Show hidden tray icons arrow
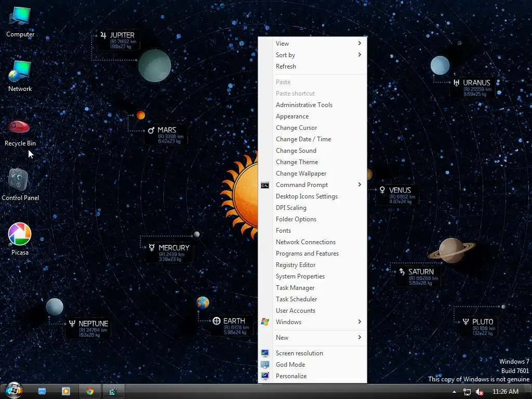Image resolution: width=532 pixels, height=399 pixels. (454, 392)
